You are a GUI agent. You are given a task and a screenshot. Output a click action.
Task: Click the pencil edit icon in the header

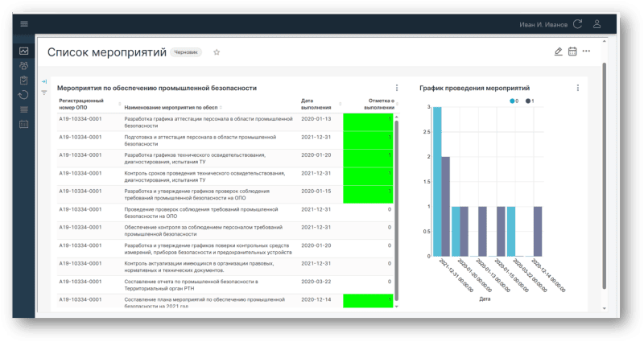[x=559, y=52]
